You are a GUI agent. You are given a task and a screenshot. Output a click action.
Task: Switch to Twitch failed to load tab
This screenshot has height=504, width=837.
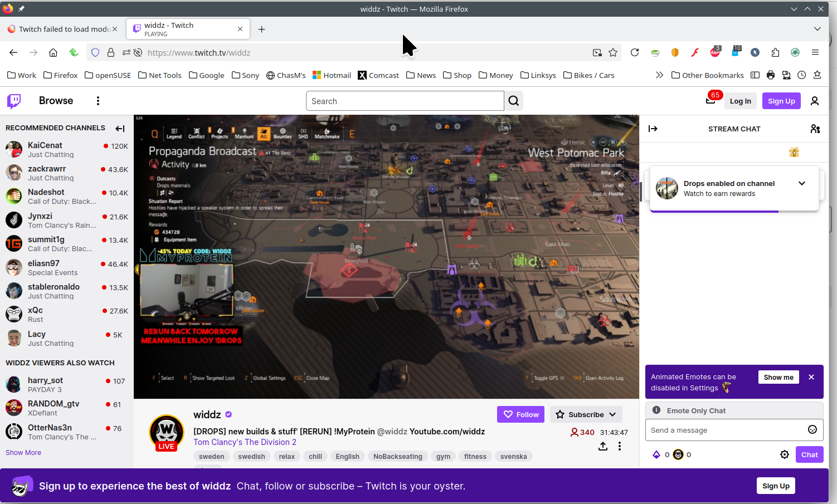click(63, 29)
